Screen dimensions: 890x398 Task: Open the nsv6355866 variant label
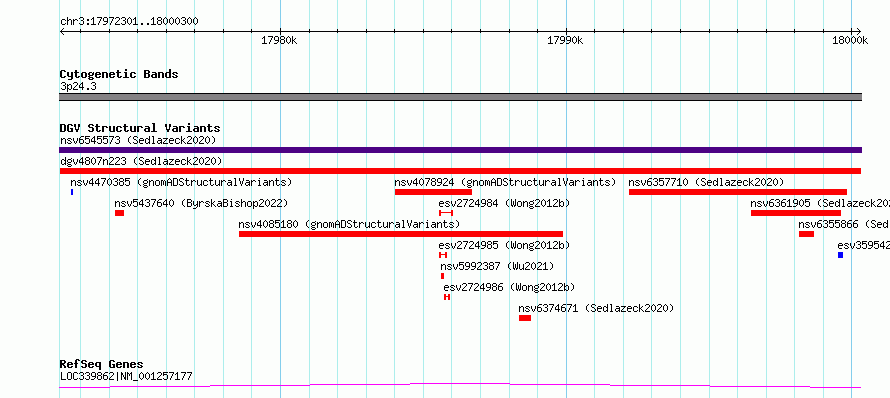(844, 224)
